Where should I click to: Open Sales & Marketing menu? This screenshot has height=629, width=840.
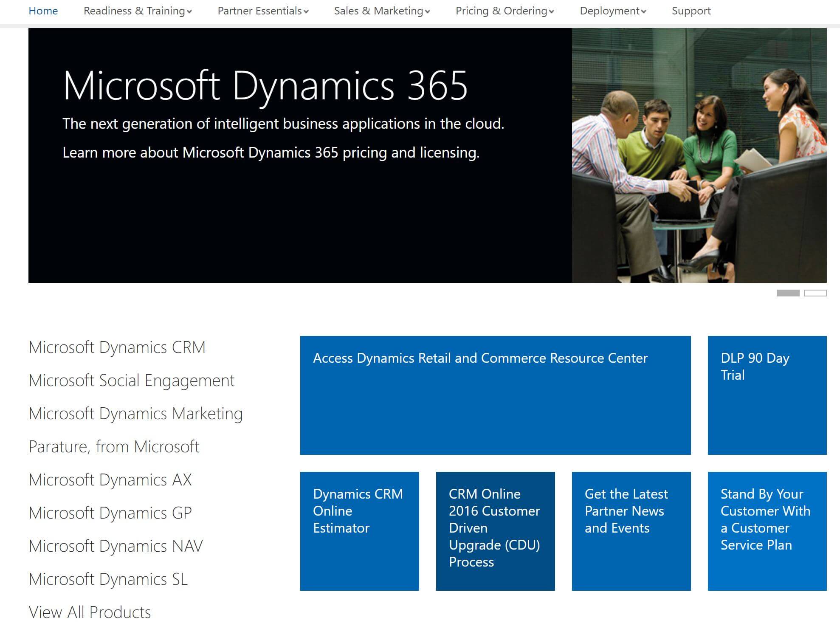click(382, 11)
